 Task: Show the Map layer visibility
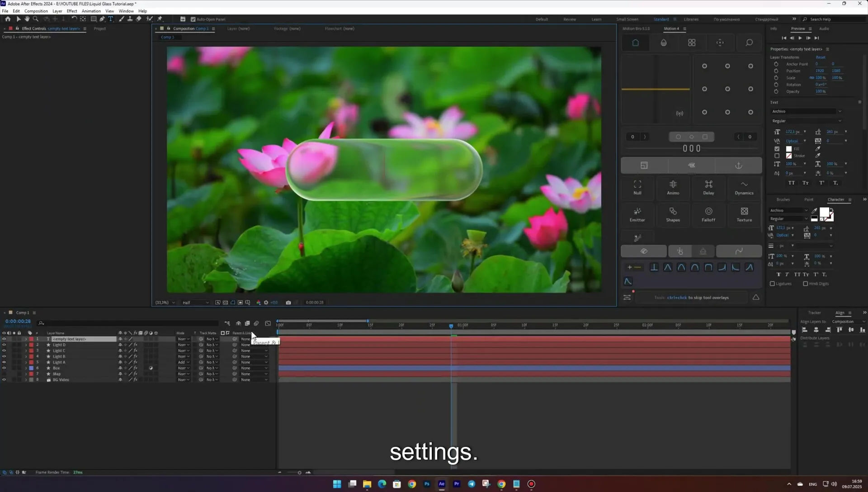tap(4, 374)
